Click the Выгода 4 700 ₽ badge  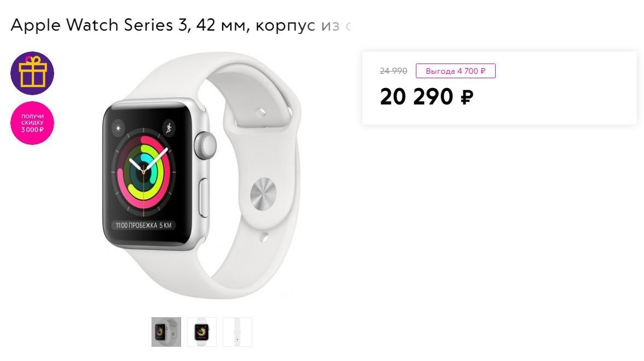[x=455, y=71]
